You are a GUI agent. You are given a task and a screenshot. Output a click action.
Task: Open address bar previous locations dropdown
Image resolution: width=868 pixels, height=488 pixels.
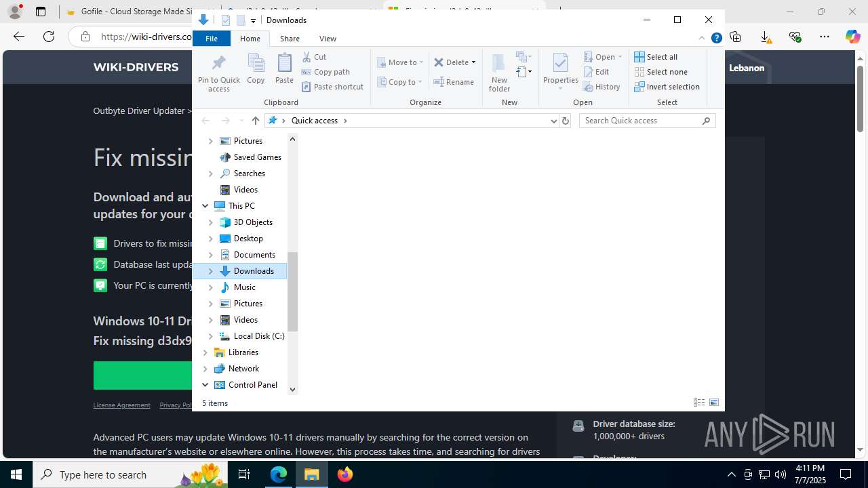[553, 121]
